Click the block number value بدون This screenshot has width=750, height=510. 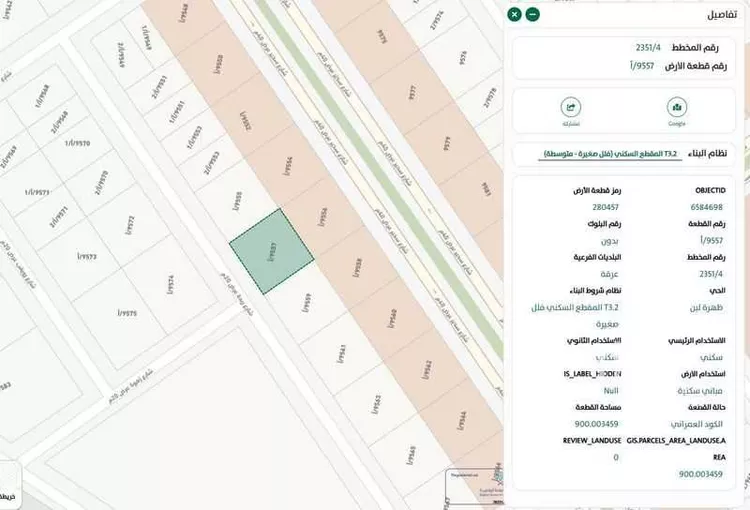(609, 241)
